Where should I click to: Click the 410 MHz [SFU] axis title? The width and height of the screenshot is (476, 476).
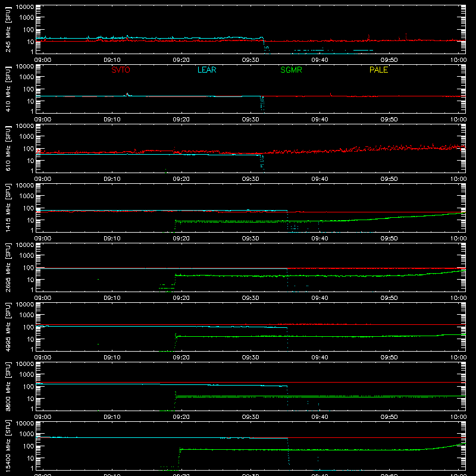[8, 89]
